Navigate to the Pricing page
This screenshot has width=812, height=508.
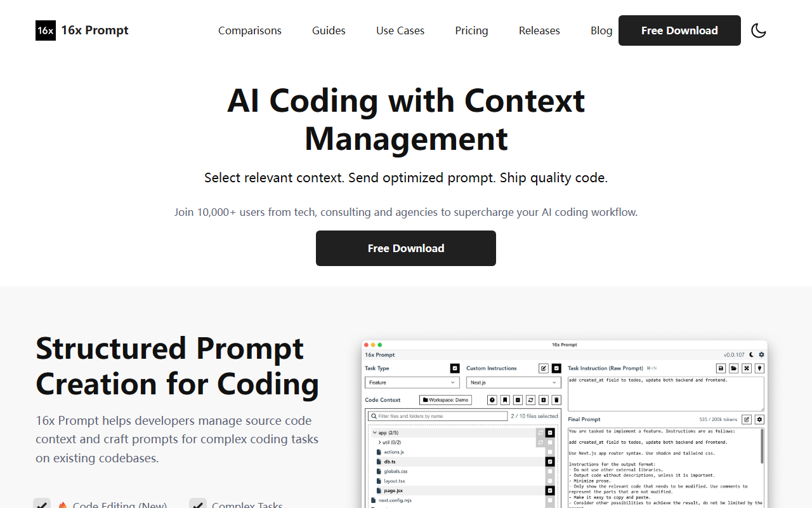pyautogui.click(x=471, y=30)
